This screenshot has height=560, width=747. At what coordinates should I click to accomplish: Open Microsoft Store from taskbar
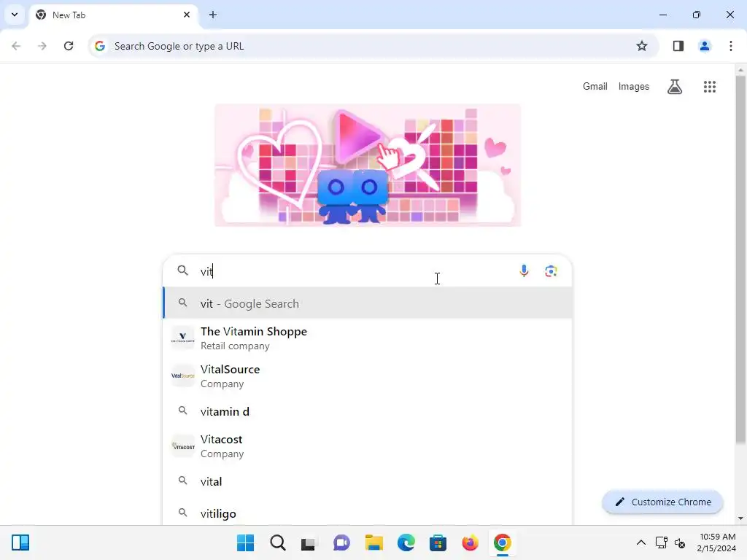438,542
